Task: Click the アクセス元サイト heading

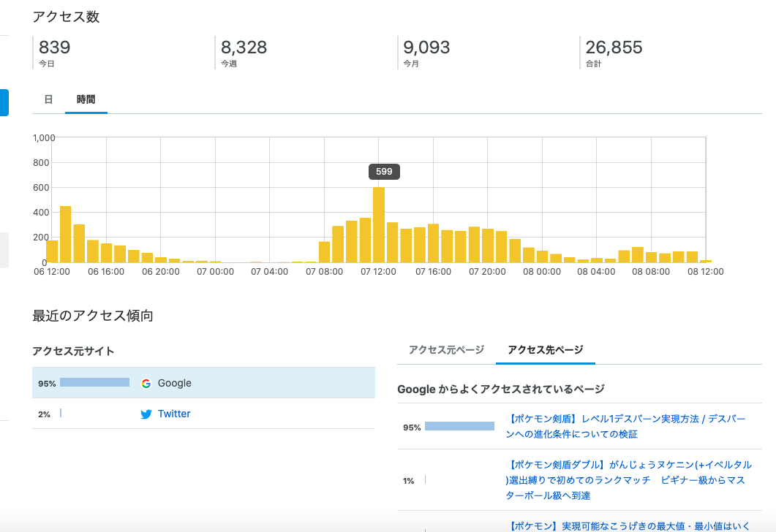Action: pos(73,351)
